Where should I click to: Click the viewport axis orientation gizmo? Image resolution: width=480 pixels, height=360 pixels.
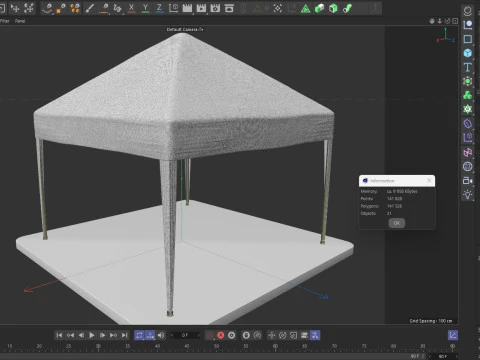446,36
